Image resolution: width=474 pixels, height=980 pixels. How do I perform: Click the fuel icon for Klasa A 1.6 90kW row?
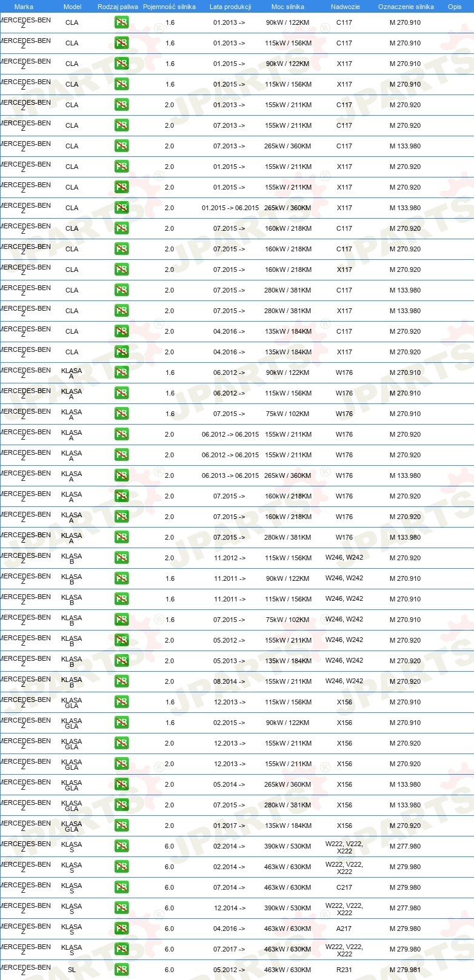click(121, 372)
